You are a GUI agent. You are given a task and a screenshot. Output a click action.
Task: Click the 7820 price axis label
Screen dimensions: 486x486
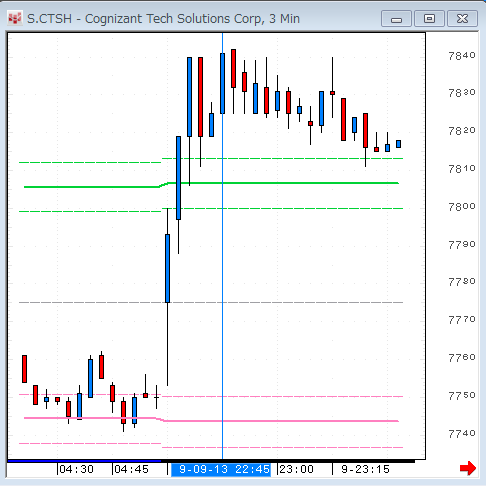pos(462,131)
